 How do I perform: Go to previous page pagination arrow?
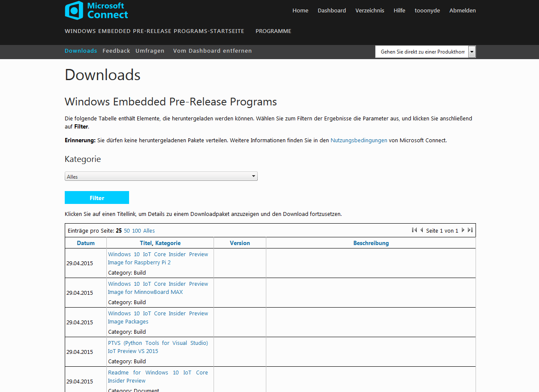tap(422, 230)
